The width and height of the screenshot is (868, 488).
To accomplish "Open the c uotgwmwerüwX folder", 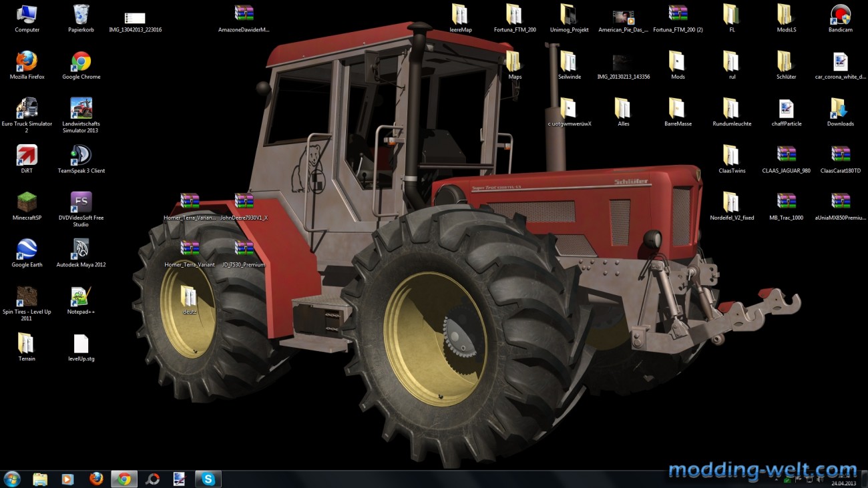I will pyautogui.click(x=569, y=112).
